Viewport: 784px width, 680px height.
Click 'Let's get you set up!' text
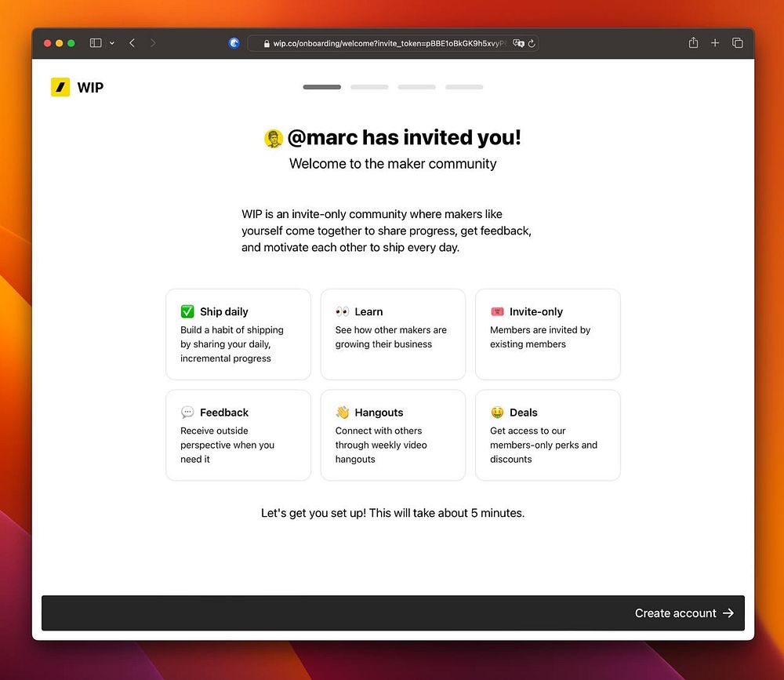393,513
